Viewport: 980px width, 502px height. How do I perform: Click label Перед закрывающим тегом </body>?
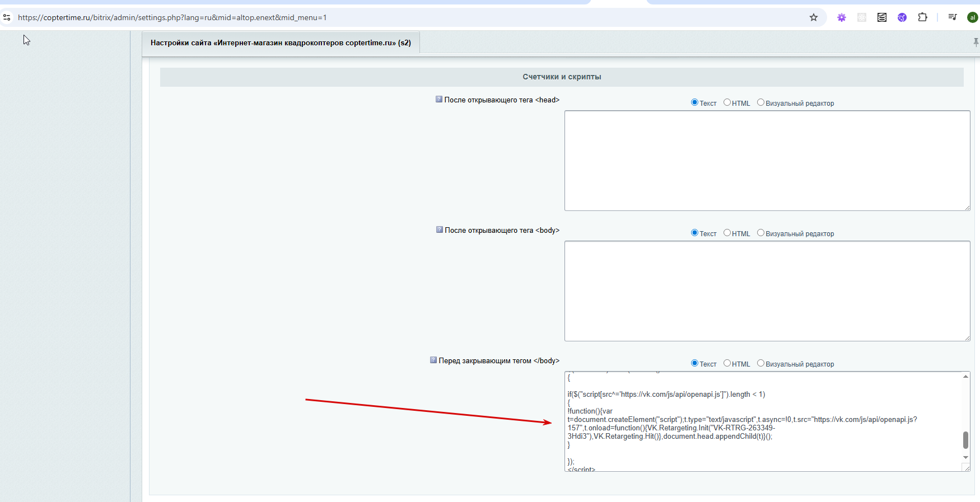pyautogui.click(x=499, y=360)
